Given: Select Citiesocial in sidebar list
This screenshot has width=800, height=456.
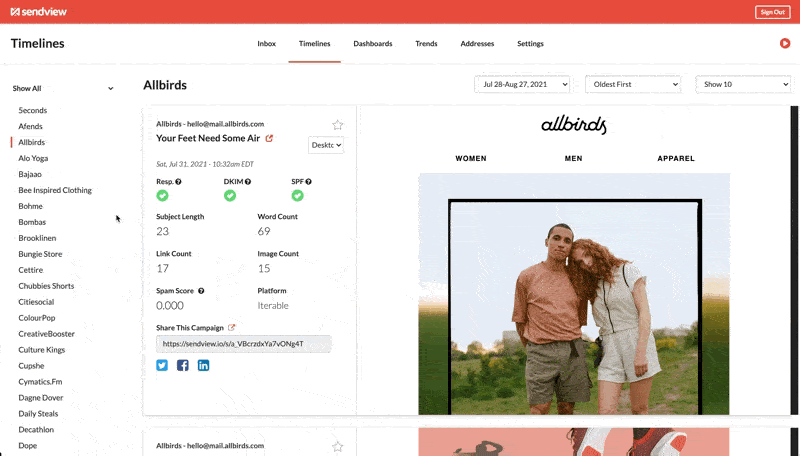Looking at the screenshot, I should point(36,302).
